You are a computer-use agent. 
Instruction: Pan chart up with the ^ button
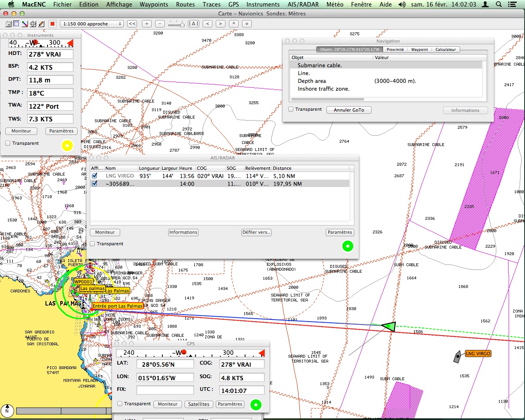(234, 24)
